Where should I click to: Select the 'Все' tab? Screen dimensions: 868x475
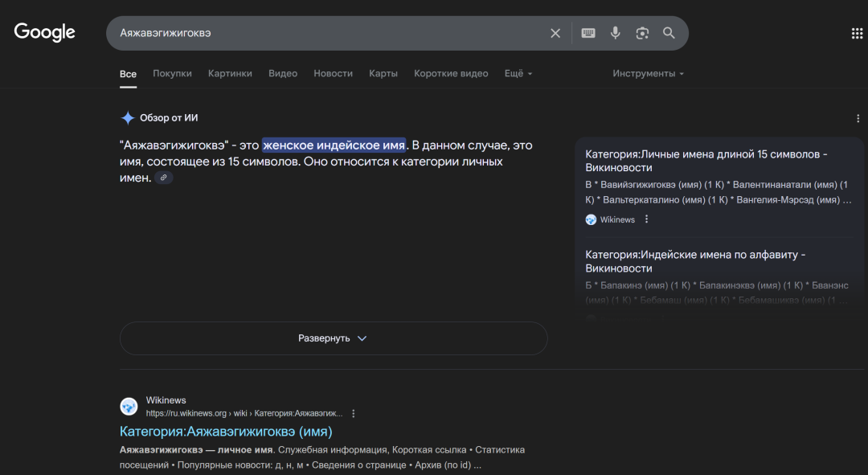[x=128, y=74]
